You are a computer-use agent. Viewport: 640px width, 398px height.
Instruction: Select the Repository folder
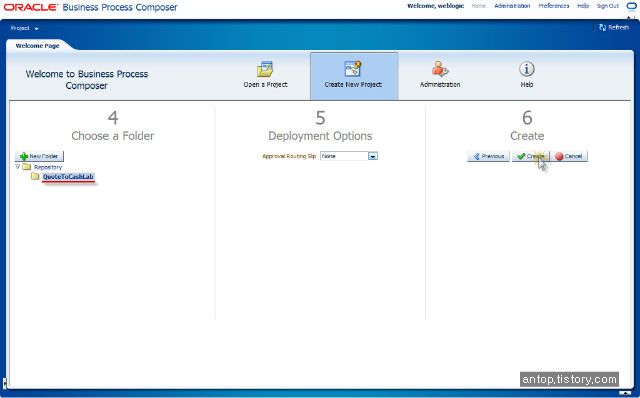coord(48,167)
